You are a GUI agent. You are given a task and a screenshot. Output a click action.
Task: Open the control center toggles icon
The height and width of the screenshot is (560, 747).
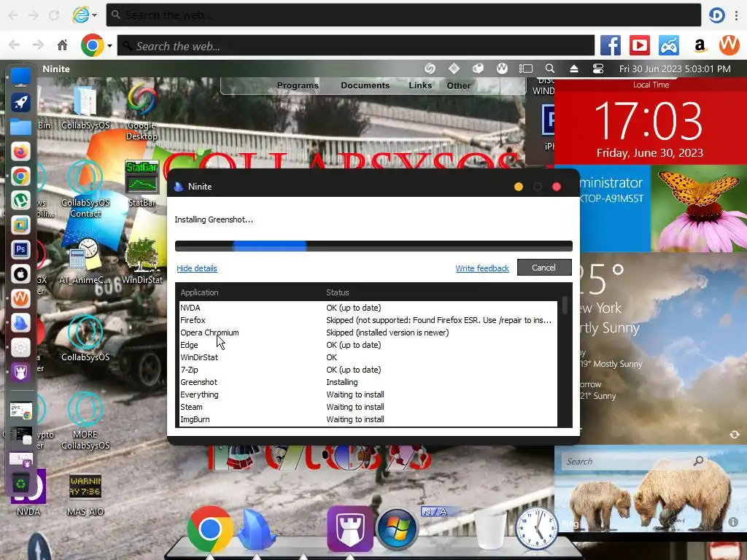(598, 69)
